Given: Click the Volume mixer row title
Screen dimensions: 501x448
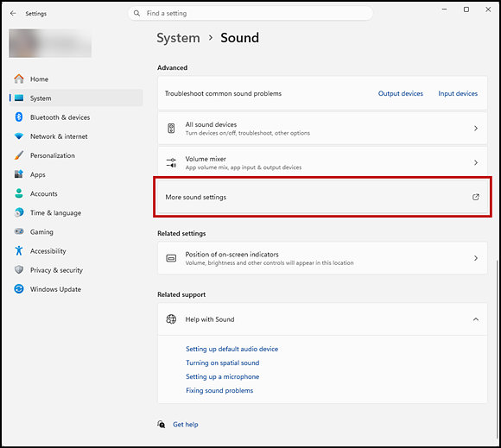Looking at the screenshot, I should [x=206, y=159].
